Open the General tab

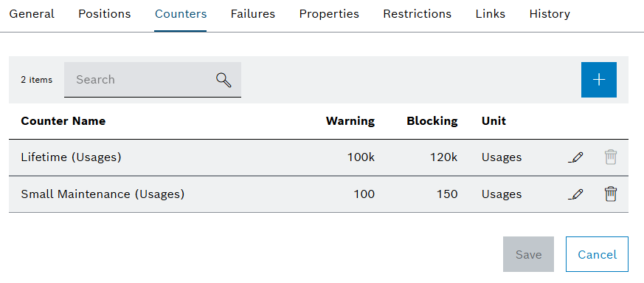coord(32,14)
